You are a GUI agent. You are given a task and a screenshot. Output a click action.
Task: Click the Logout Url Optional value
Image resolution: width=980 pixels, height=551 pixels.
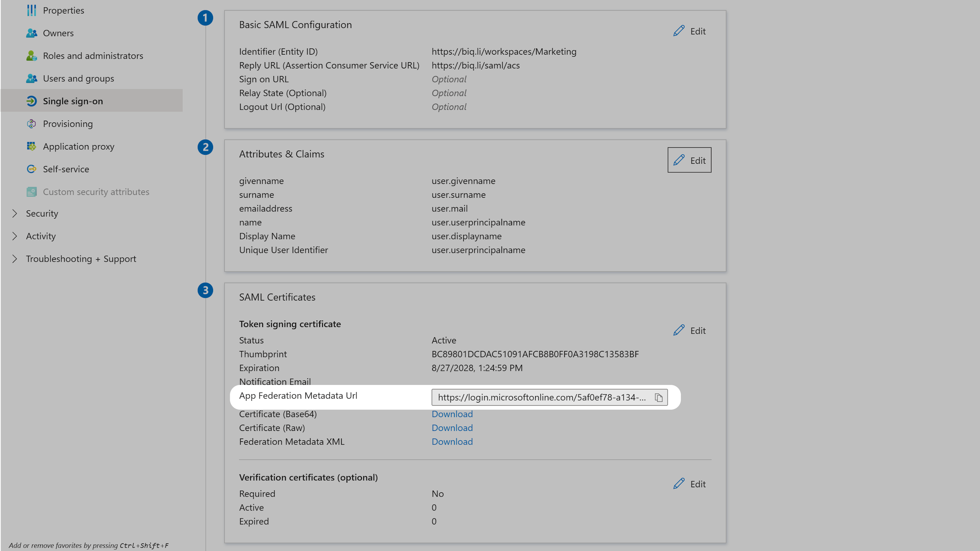(449, 107)
